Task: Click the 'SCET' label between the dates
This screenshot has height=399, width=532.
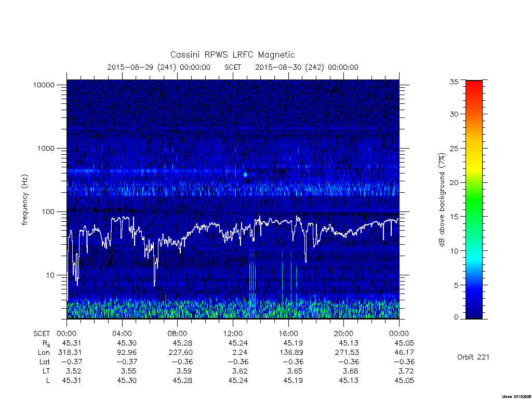Action: 233,67
